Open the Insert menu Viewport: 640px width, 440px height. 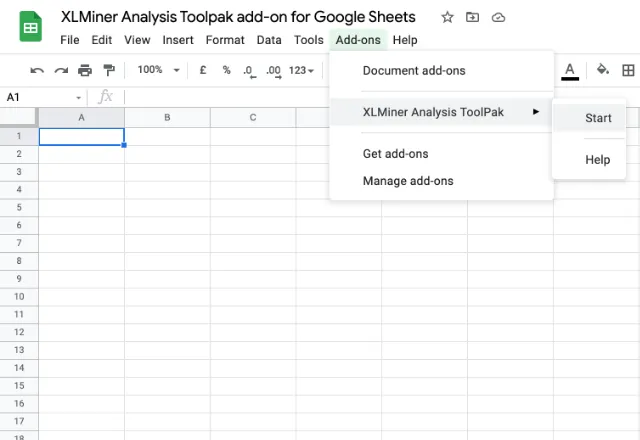(x=178, y=40)
